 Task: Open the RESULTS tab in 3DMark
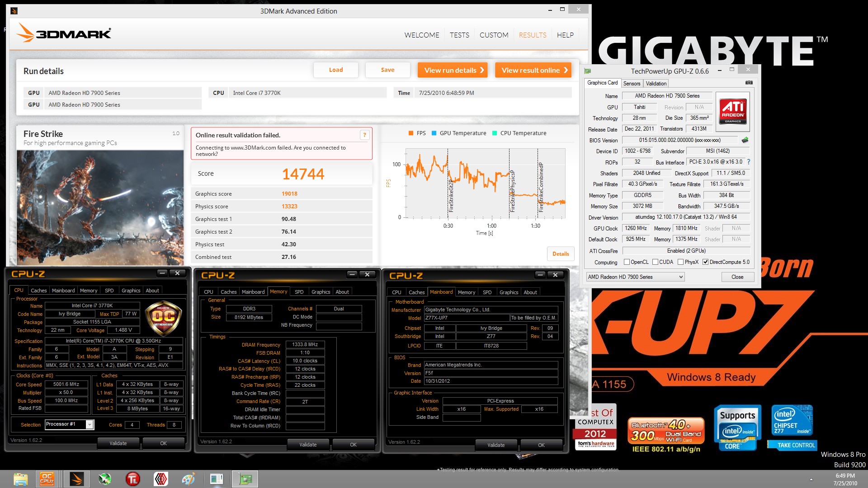click(533, 35)
